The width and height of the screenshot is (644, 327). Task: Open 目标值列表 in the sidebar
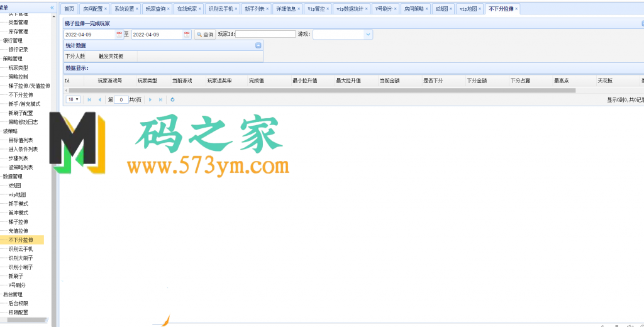(x=21, y=140)
